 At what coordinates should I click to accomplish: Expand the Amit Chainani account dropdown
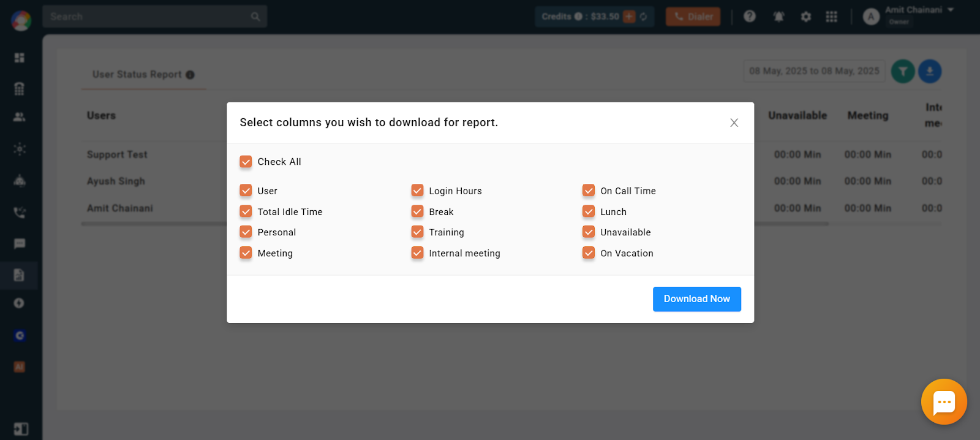[951, 10]
